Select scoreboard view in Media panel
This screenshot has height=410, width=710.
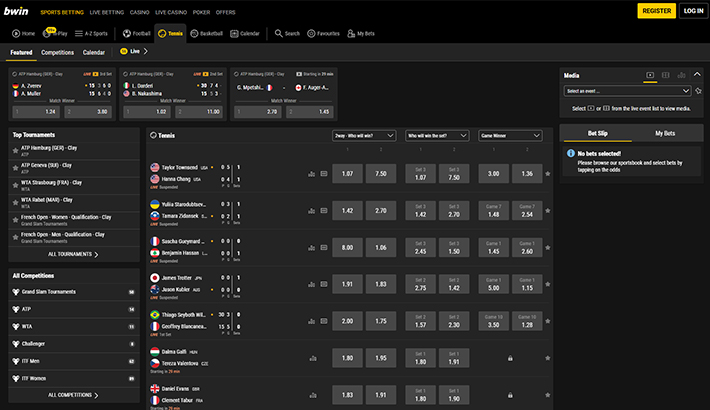pos(666,75)
